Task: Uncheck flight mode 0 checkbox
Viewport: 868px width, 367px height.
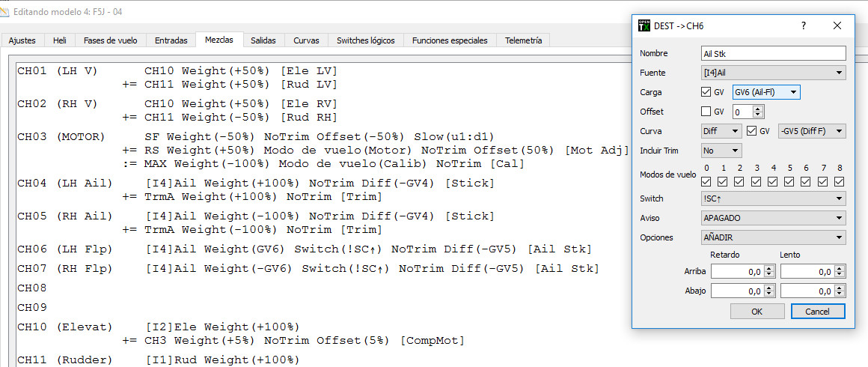Action: pos(706,181)
